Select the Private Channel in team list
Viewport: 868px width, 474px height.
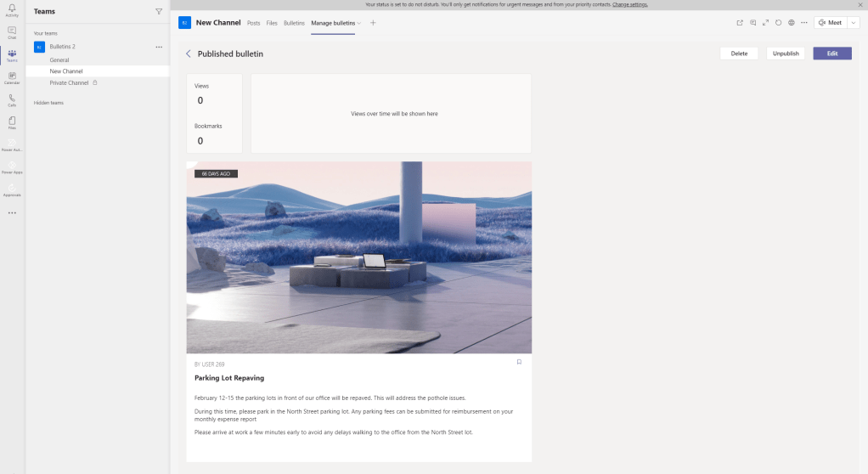69,82
